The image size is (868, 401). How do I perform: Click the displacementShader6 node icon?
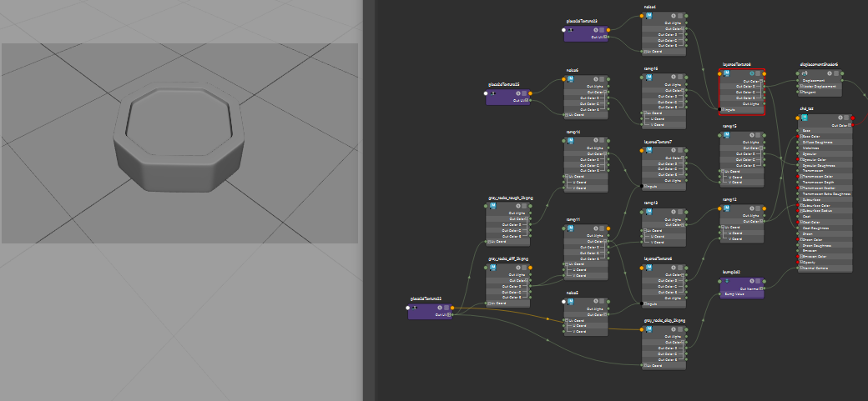(805, 73)
